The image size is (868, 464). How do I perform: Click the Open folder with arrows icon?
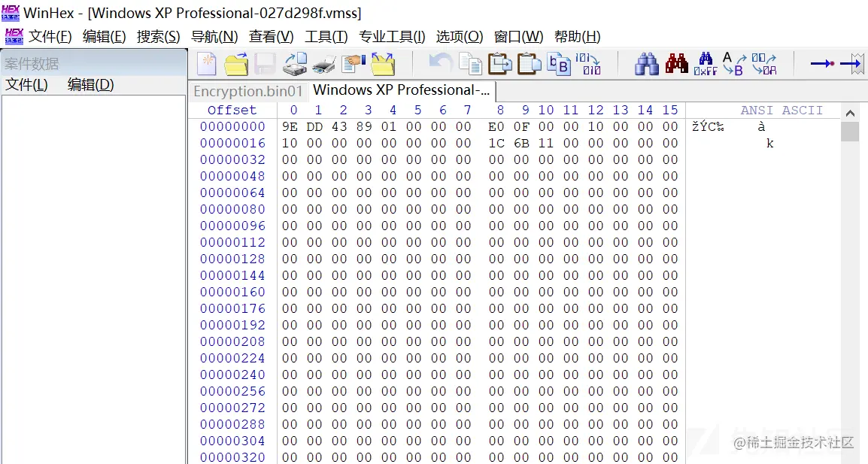pos(383,64)
